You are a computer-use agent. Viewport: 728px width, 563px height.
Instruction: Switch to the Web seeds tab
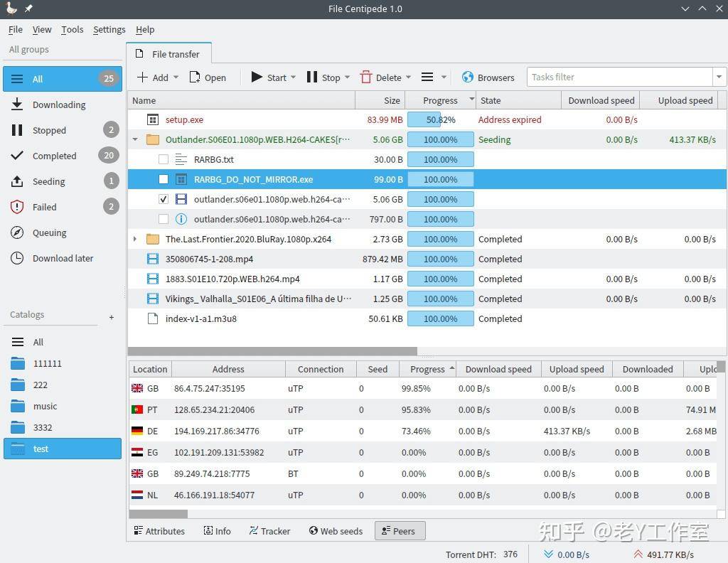(x=336, y=531)
